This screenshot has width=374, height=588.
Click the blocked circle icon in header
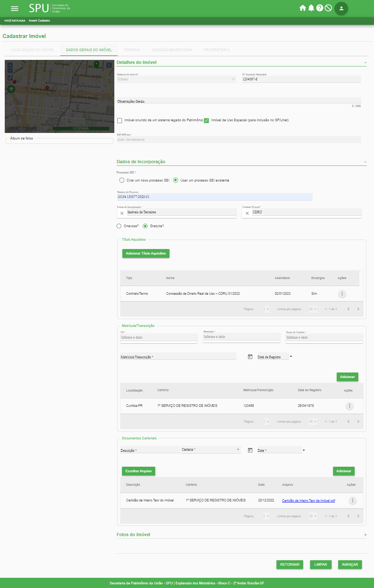[328, 8]
